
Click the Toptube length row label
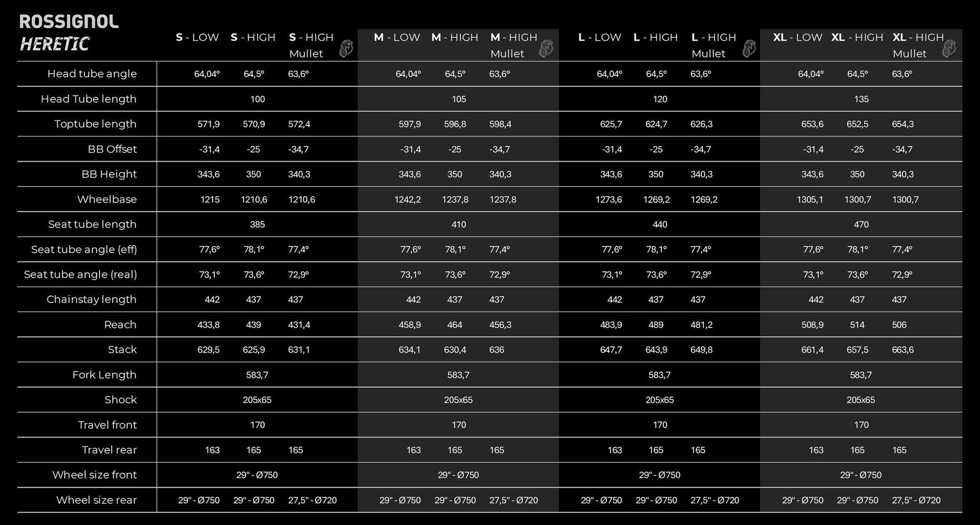pos(95,124)
